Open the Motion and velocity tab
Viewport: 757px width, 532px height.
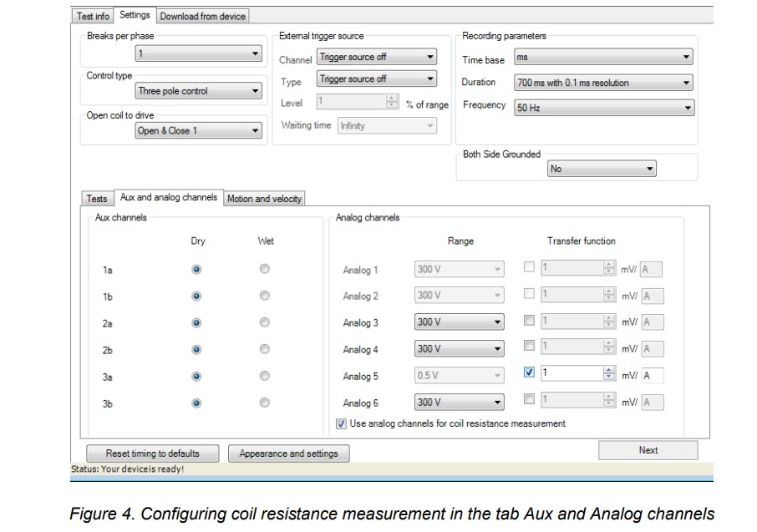click(x=264, y=199)
